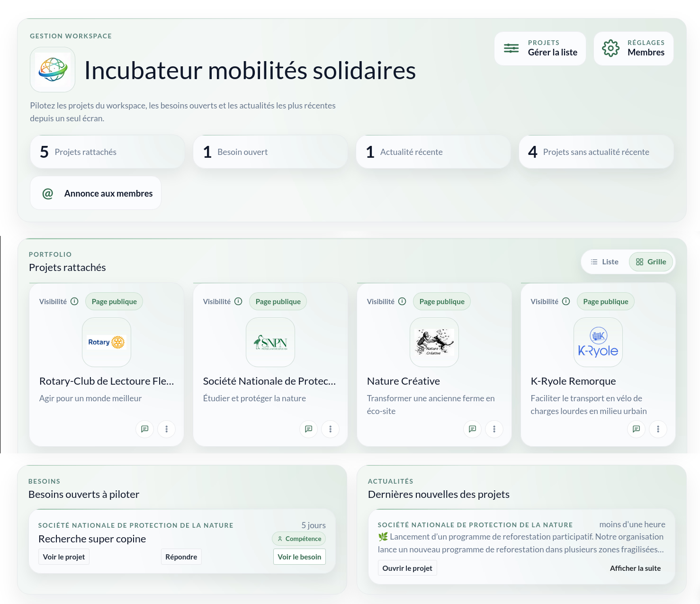
Task: Click the 5 Projets rattachés stat card
Action: (x=107, y=152)
